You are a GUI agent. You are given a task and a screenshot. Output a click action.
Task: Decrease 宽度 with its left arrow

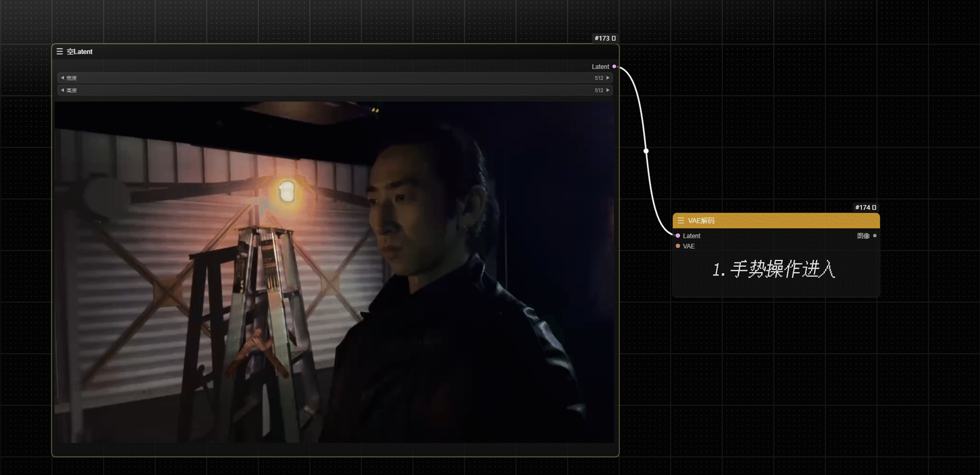[62, 78]
